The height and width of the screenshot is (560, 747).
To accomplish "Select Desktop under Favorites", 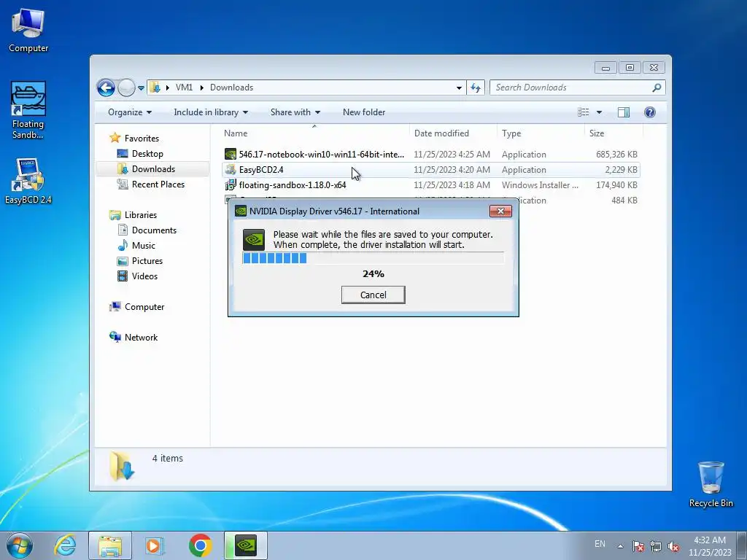I will pyautogui.click(x=140, y=154).
